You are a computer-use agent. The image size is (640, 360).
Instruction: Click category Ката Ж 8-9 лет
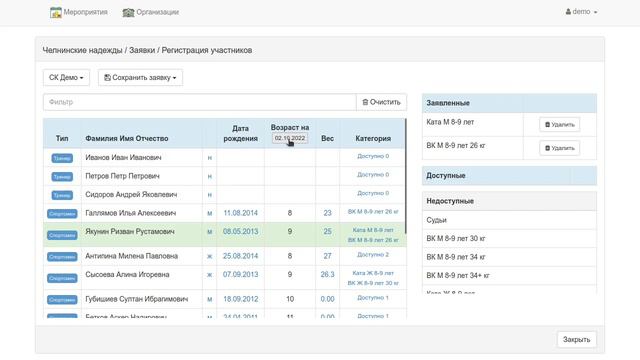[373, 273]
